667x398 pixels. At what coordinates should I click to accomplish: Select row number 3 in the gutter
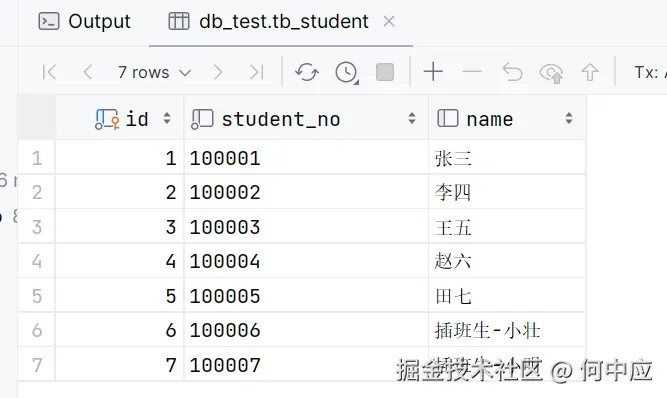[37, 227]
